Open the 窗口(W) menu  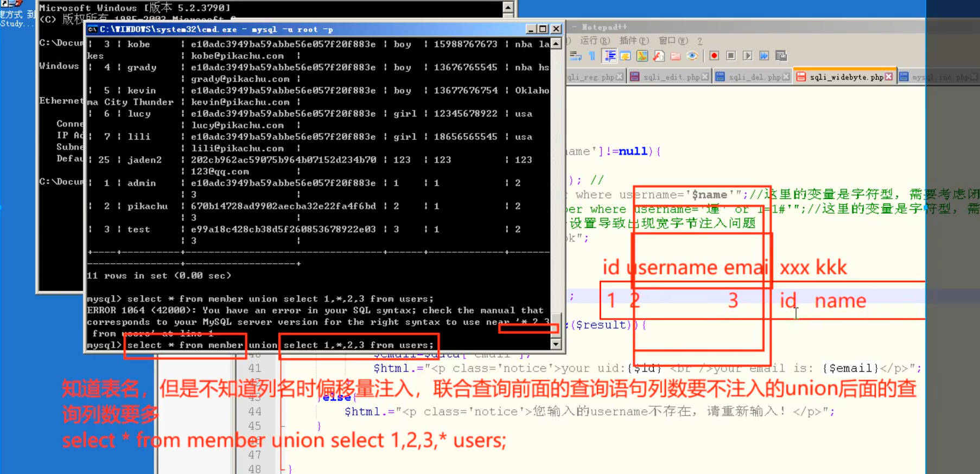(673, 41)
